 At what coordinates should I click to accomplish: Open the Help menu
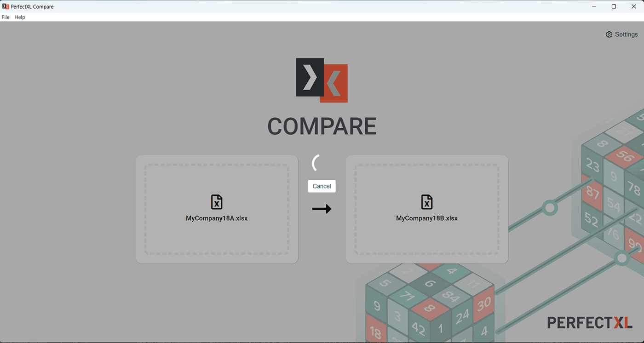[x=20, y=17]
